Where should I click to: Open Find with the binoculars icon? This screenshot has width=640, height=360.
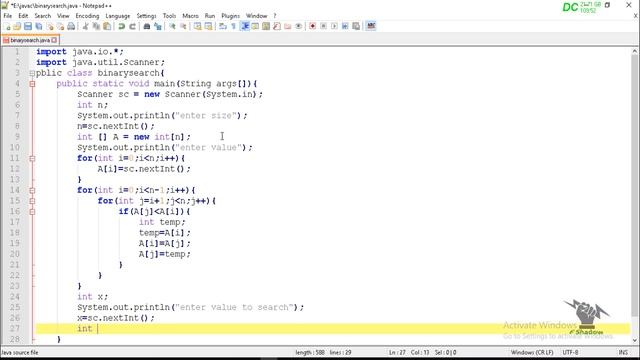point(147,27)
